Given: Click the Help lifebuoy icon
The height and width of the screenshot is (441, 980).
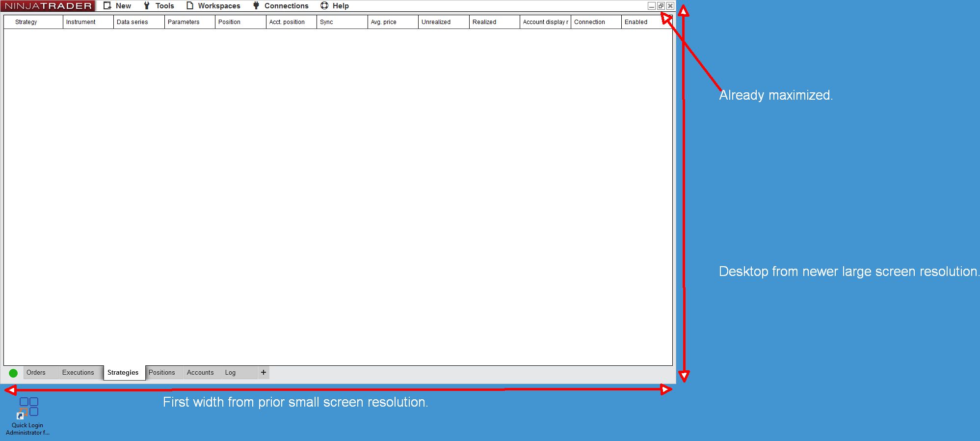Looking at the screenshot, I should click(x=324, y=6).
